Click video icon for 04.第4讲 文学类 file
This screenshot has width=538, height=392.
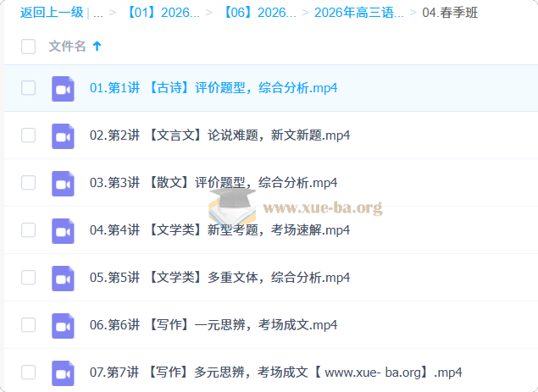point(63,230)
